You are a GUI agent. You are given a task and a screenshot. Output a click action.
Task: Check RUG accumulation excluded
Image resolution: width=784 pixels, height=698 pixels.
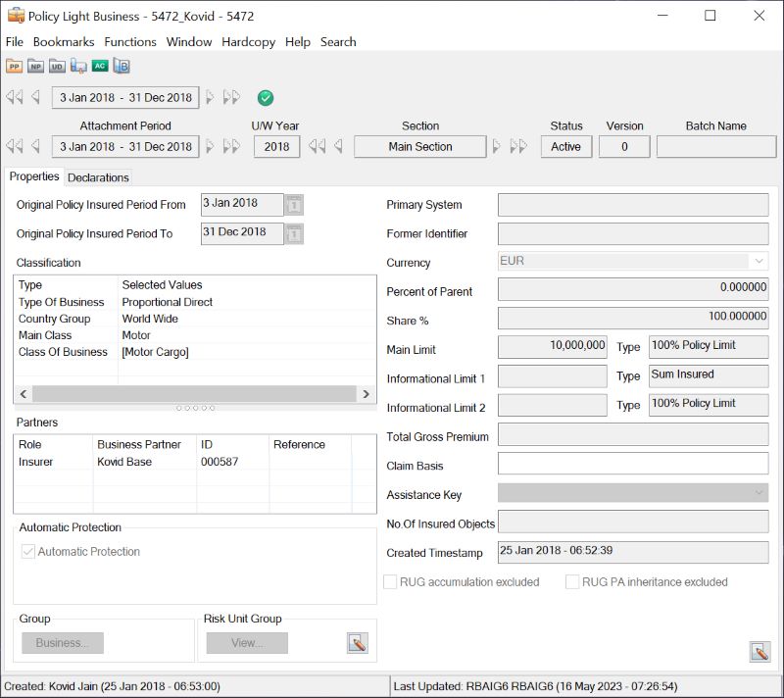(391, 582)
